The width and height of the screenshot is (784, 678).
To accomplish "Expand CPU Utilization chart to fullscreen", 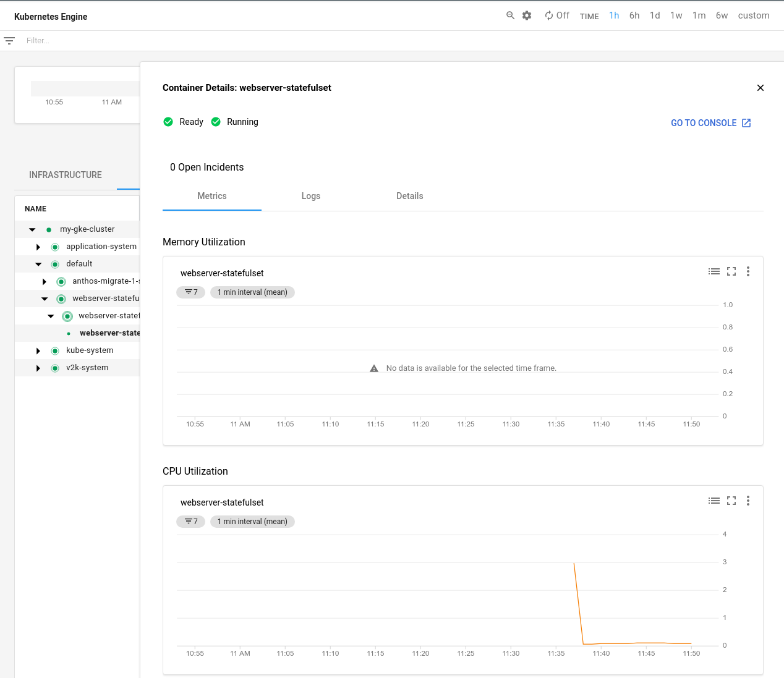I will tap(731, 501).
